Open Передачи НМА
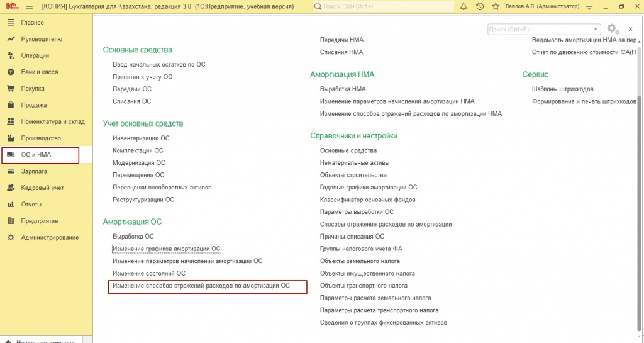Image resolution: width=644 pixels, height=343 pixels. [341, 40]
